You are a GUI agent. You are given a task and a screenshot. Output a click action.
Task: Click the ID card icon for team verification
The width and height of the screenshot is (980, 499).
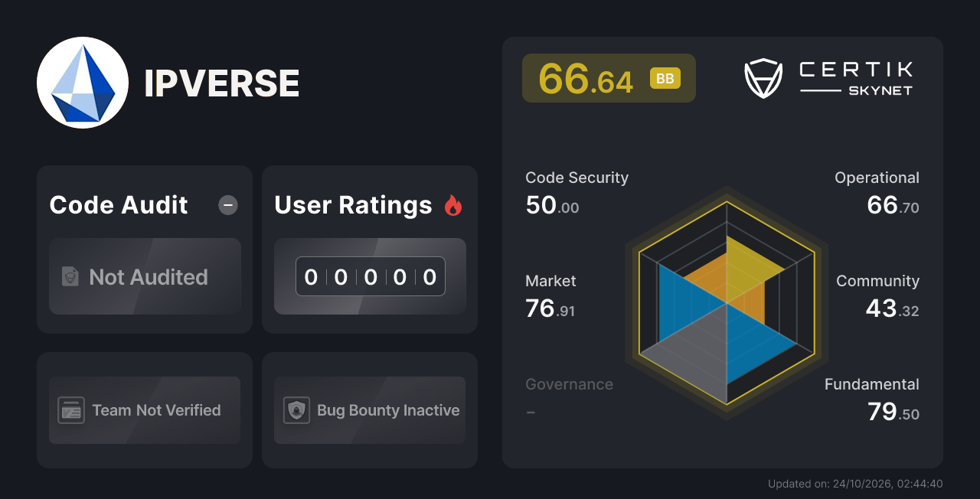coord(71,410)
